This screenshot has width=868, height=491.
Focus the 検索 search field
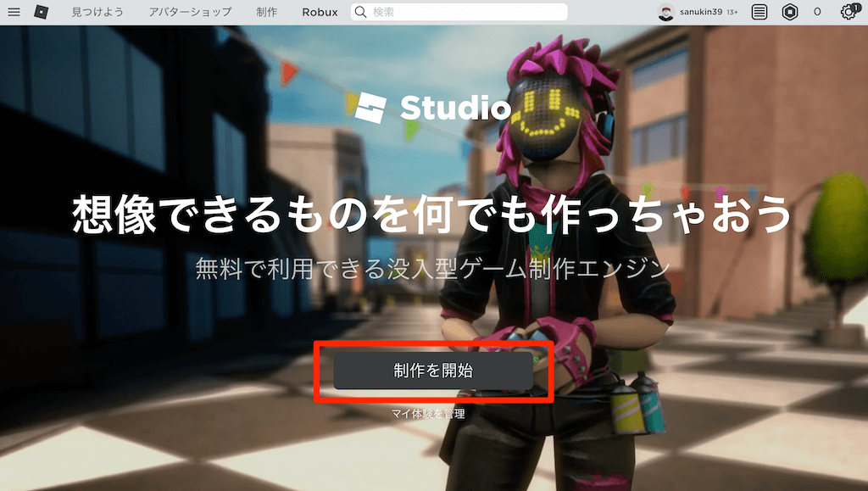pyautogui.click(x=459, y=12)
